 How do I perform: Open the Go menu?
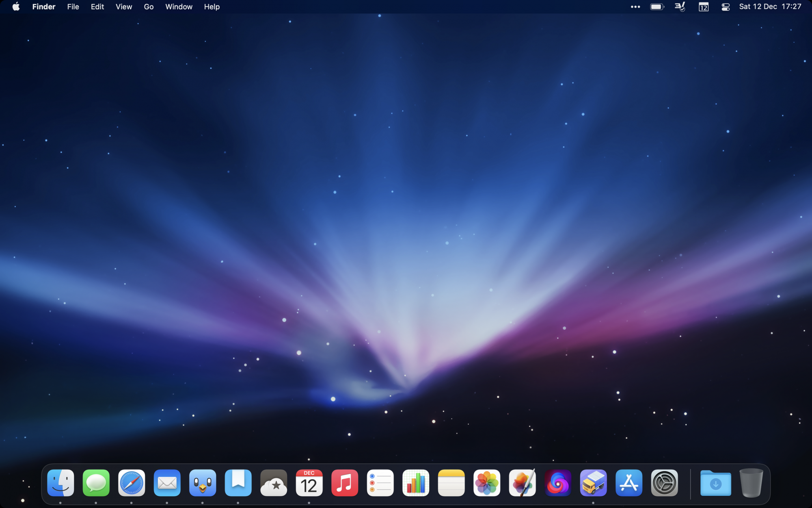149,7
